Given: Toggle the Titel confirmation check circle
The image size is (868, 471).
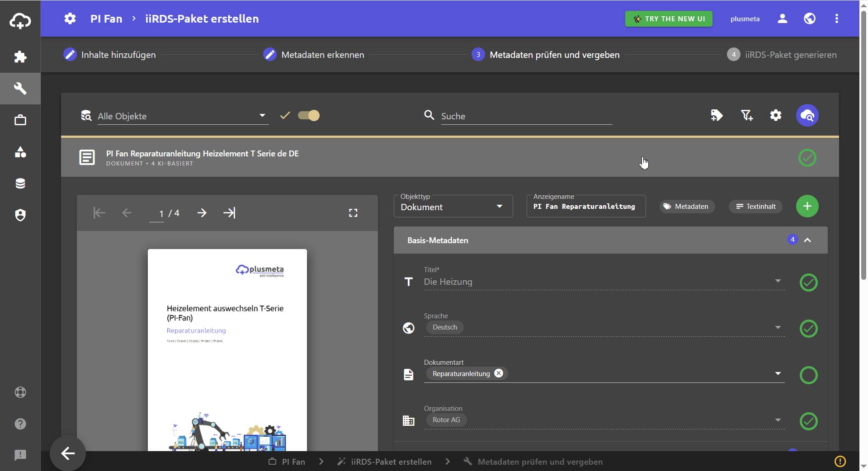Looking at the screenshot, I should (808, 283).
